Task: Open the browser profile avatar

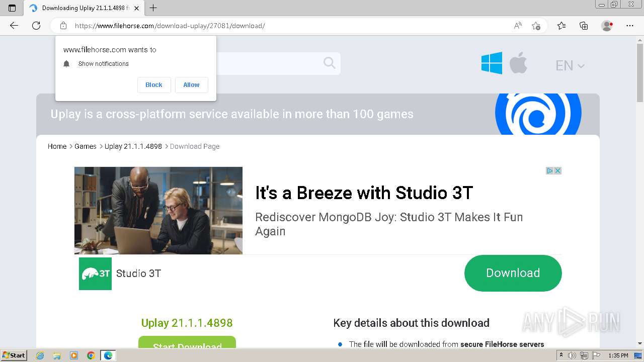Action: (x=607, y=26)
